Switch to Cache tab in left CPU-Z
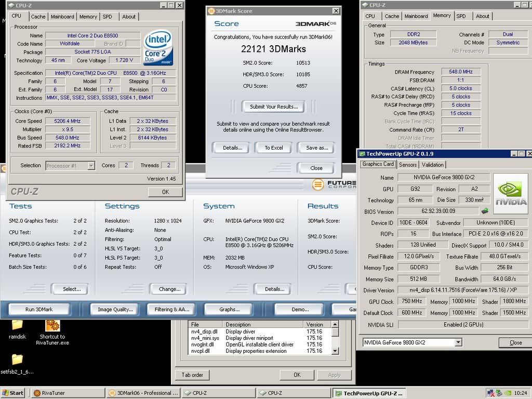 38,17
